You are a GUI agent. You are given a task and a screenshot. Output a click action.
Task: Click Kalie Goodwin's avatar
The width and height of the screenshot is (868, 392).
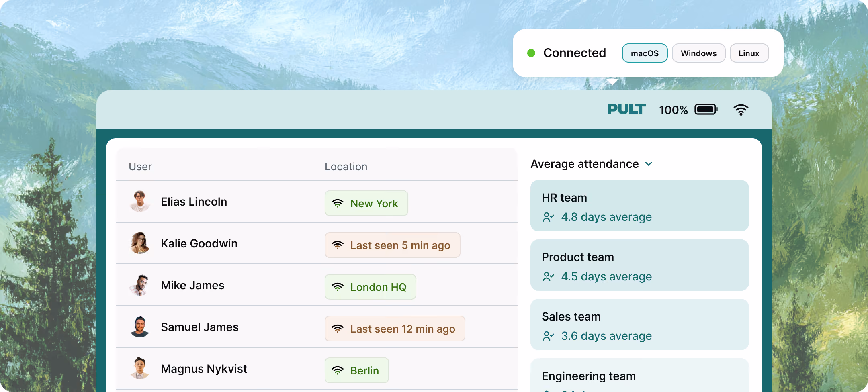[140, 243]
